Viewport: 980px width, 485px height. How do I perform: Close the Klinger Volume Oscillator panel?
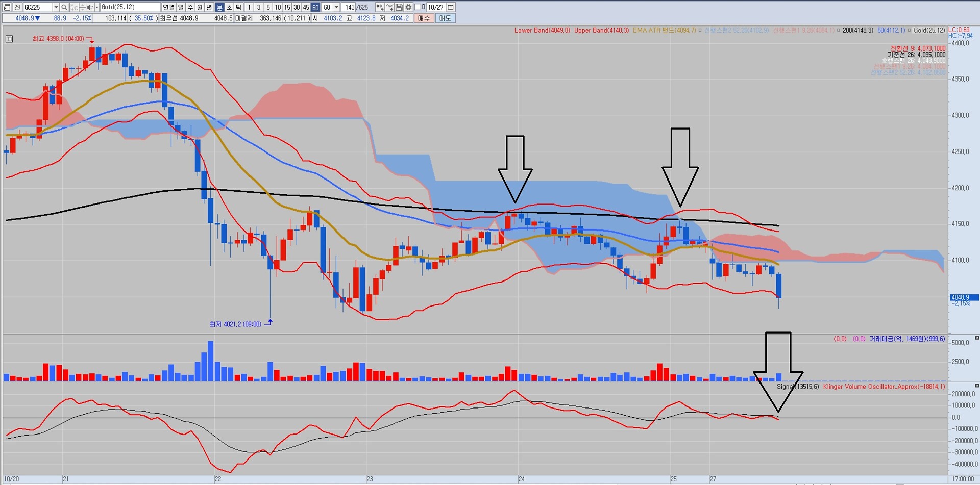(x=977, y=386)
